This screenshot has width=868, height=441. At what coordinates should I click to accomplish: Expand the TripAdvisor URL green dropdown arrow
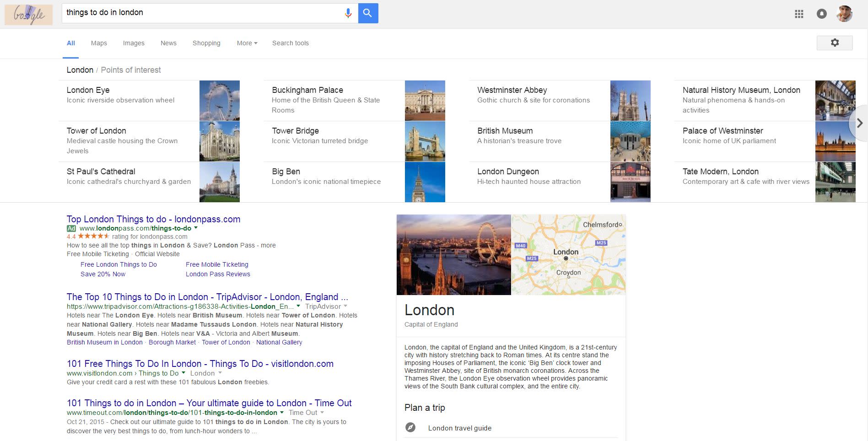[298, 306]
